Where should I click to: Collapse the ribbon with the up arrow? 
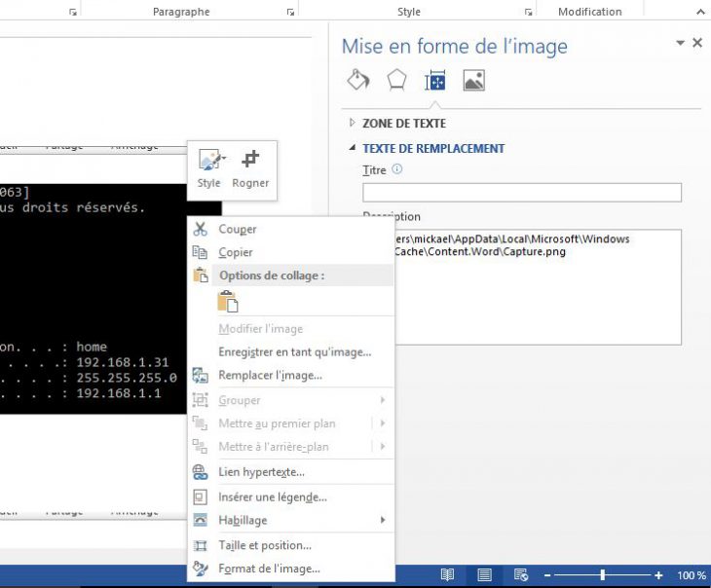tap(700, 13)
